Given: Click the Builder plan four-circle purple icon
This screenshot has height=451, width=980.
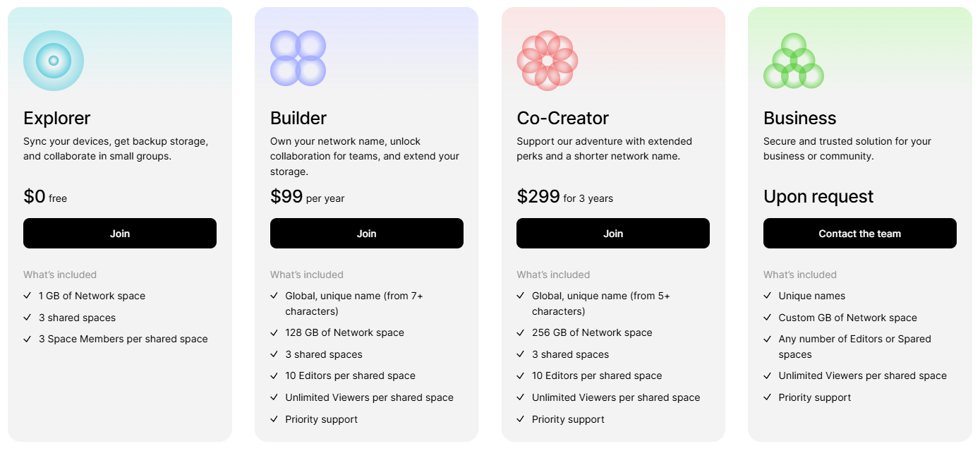Looking at the screenshot, I should (298, 59).
